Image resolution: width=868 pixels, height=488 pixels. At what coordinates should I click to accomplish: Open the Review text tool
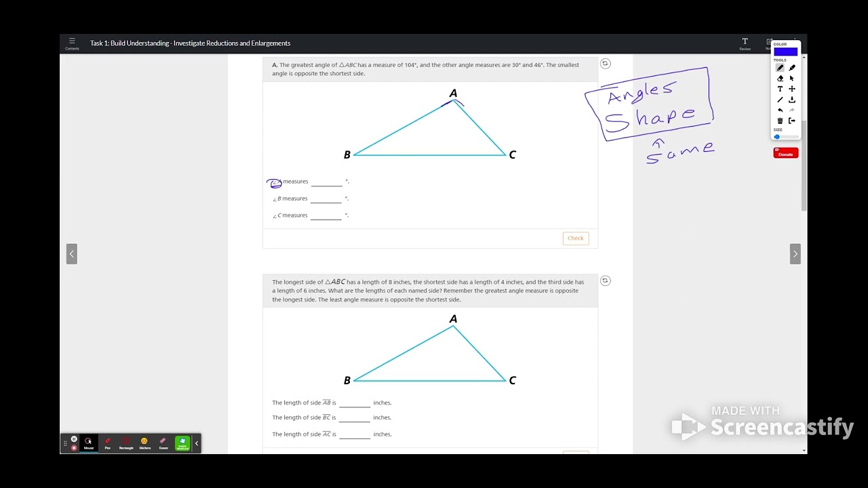[x=745, y=43]
